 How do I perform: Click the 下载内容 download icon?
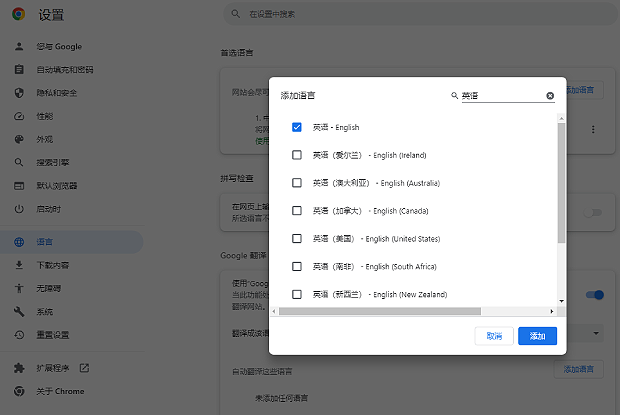[x=19, y=265]
